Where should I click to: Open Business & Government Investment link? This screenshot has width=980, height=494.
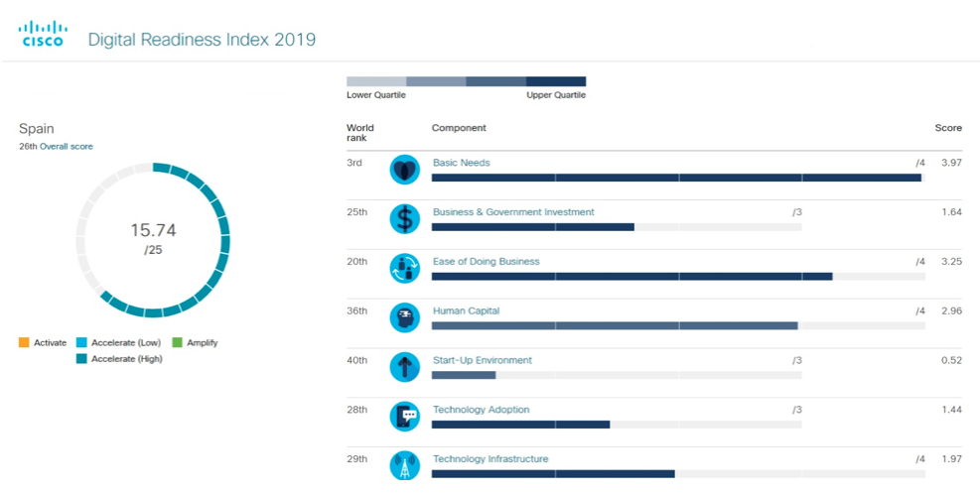513,211
